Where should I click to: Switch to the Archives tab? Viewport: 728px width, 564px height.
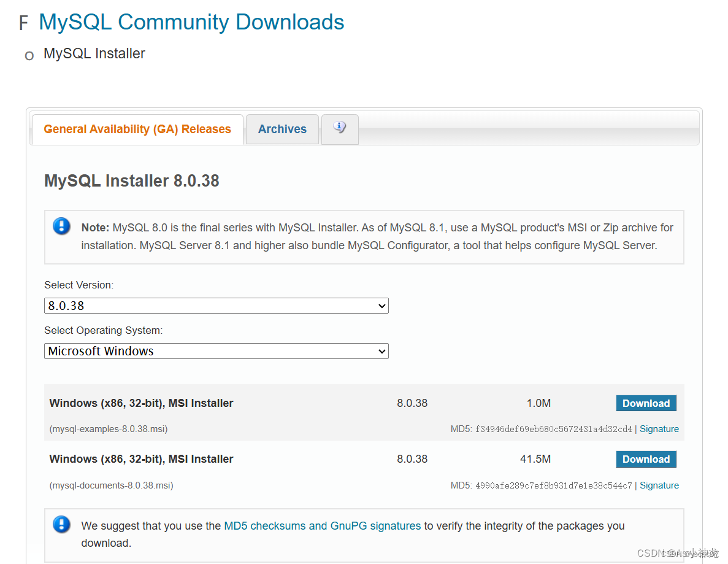(x=282, y=129)
